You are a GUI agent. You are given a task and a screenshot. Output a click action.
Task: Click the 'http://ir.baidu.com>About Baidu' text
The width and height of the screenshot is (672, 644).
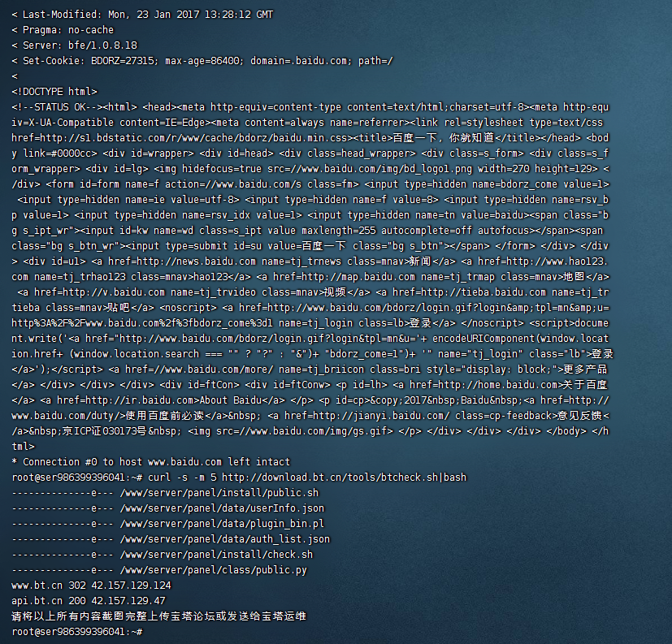174,400
